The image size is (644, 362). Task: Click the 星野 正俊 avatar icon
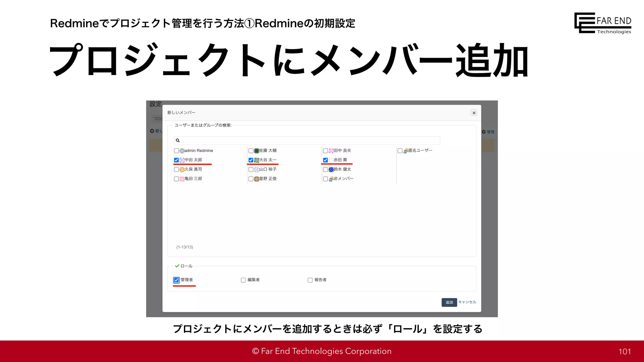click(257, 179)
